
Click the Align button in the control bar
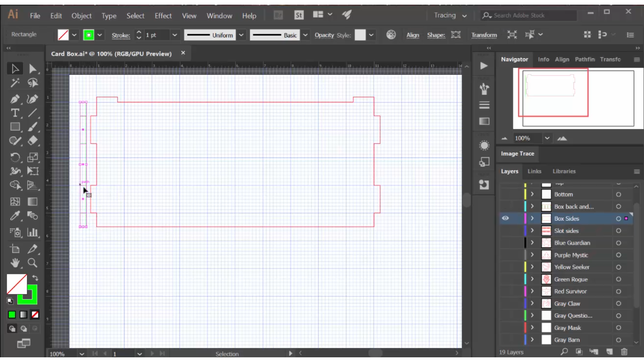click(413, 35)
